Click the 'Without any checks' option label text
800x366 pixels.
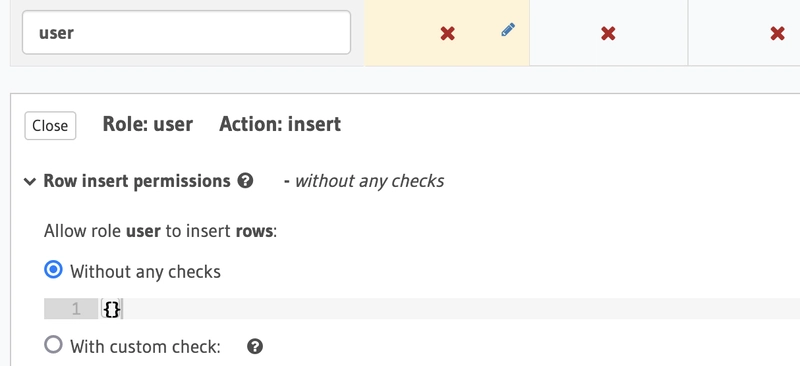145,272
